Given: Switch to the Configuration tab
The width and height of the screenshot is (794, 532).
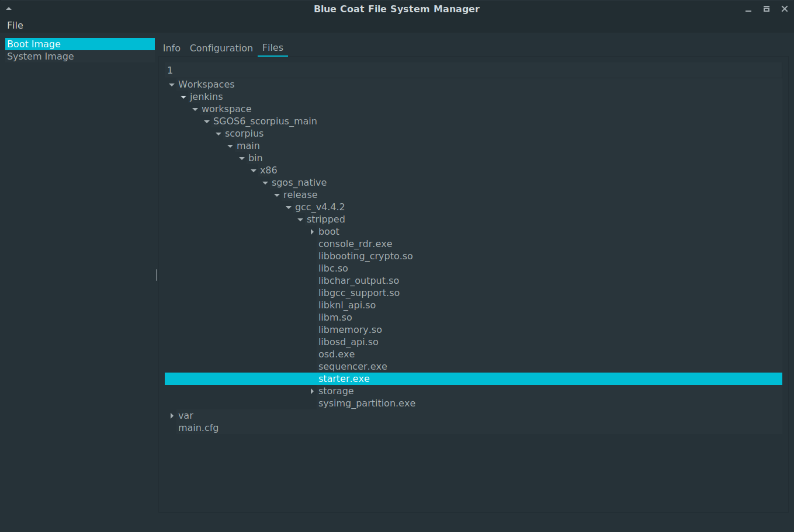Looking at the screenshot, I should [x=221, y=48].
